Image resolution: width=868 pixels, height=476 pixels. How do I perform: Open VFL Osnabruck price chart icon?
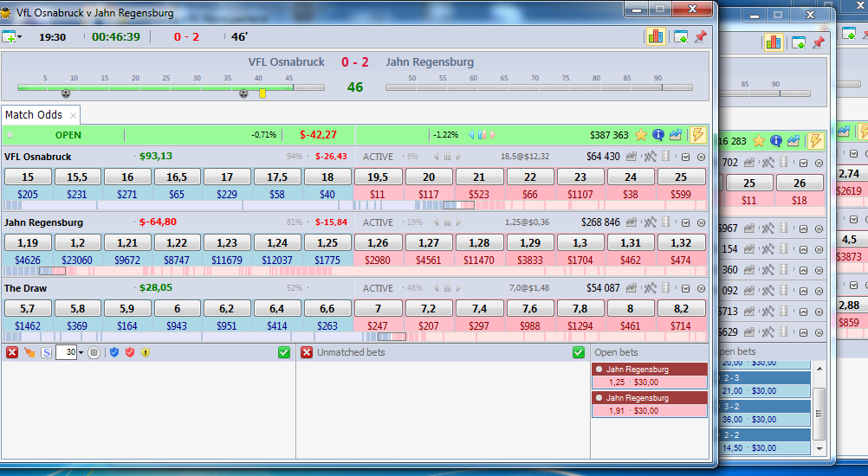coord(631,157)
